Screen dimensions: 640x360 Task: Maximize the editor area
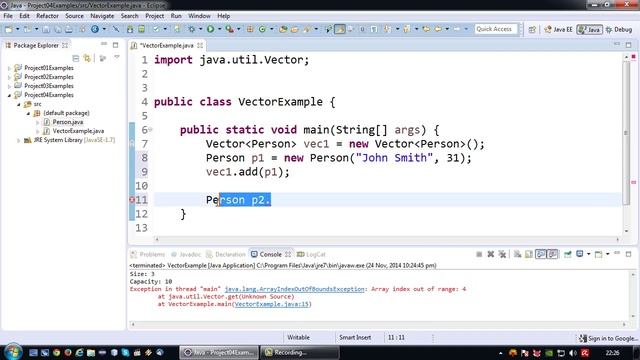629,44
